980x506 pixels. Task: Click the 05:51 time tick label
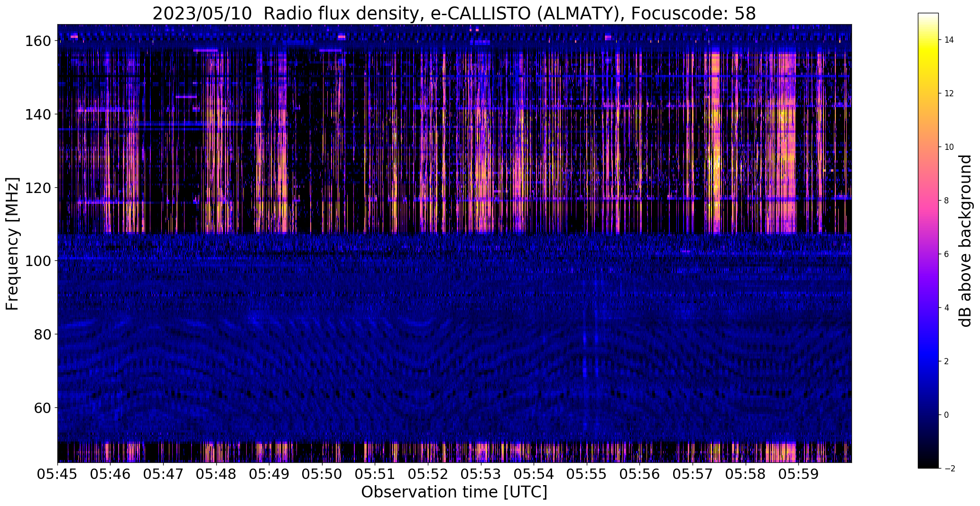(375, 474)
